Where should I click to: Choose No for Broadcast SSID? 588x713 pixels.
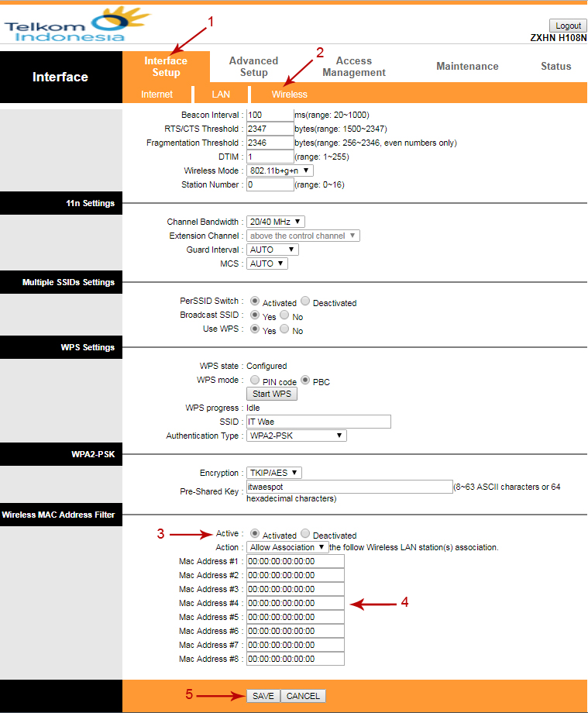[x=284, y=315]
